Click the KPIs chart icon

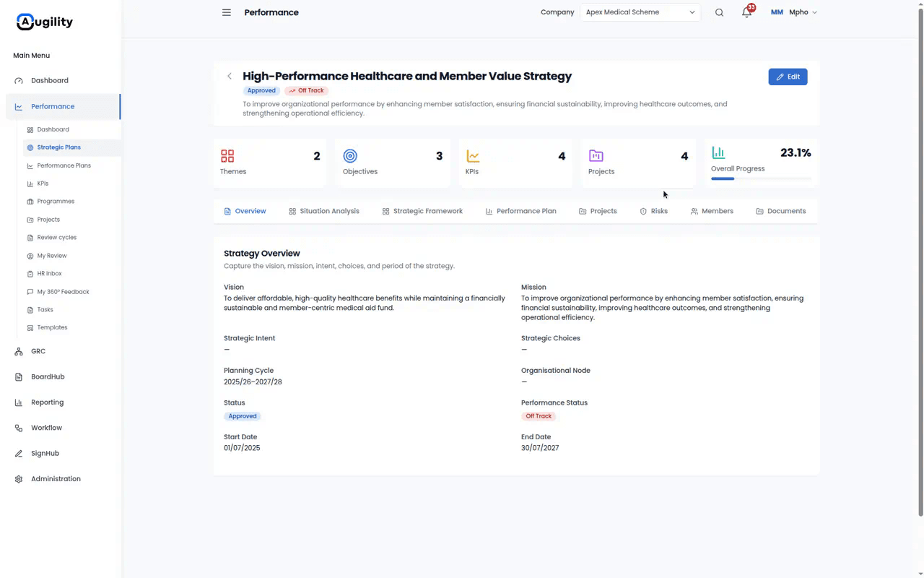pyautogui.click(x=473, y=156)
